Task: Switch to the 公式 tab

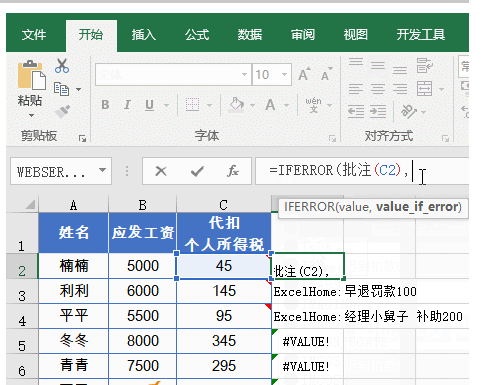Action: tap(197, 35)
